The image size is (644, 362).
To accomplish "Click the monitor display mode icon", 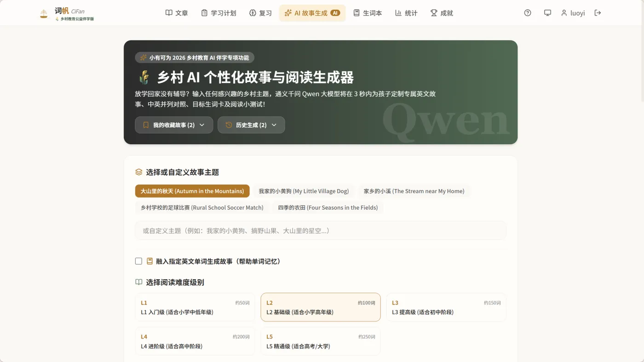I will (x=547, y=13).
